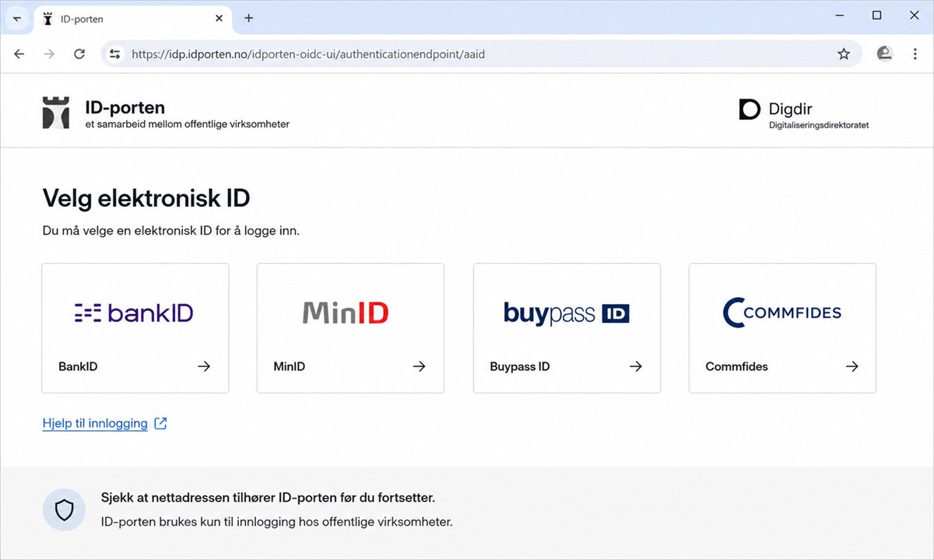Bookmark this page with the star icon
Viewport: 934px width, 560px height.
coord(844,54)
